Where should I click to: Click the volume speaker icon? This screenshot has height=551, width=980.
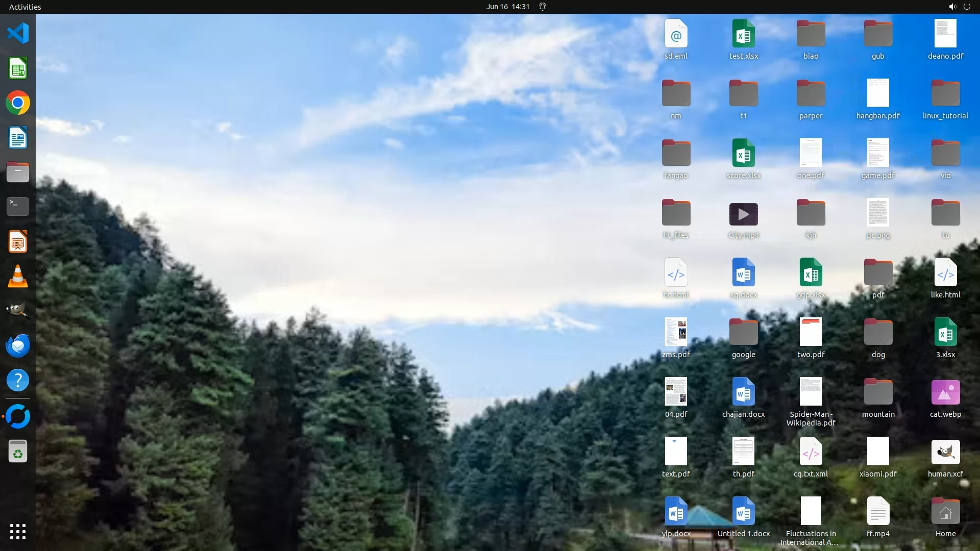[952, 7]
